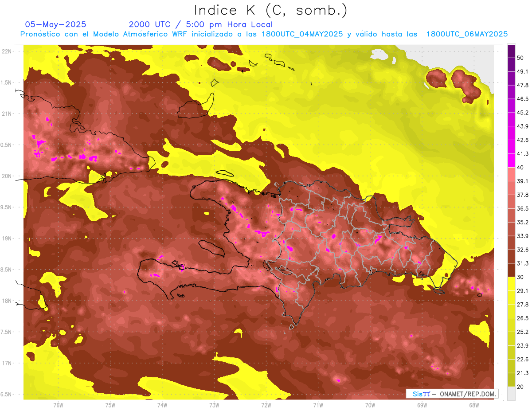
Task: Click the colorbar value '49.1'
Action: pyautogui.click(x=523, y=72)
